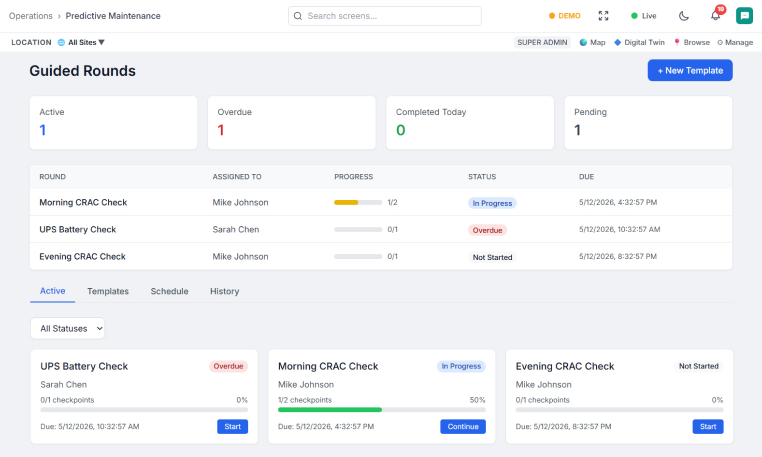This screenshot has height=457, width=762.
Task: Open Browse with the pin icon
Action: 692,42
